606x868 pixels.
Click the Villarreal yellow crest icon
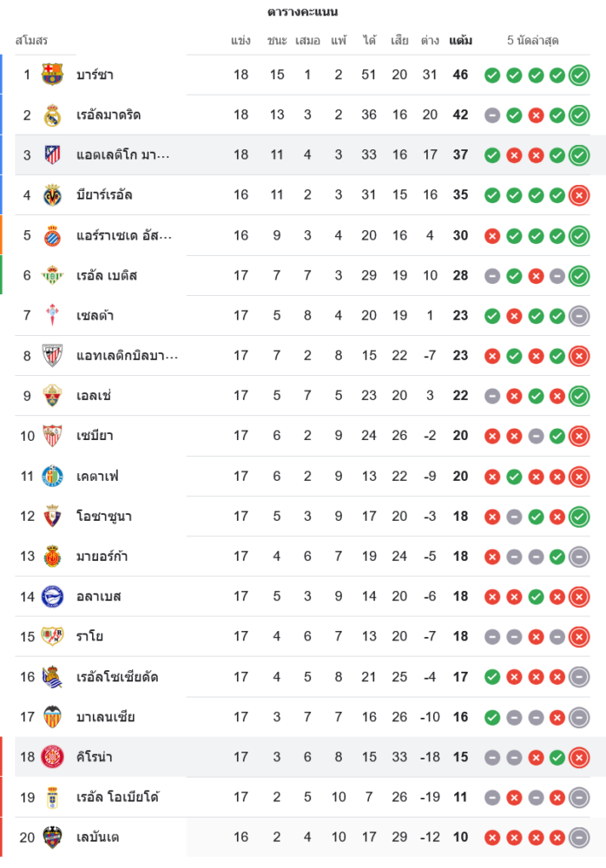pos(53,195)
